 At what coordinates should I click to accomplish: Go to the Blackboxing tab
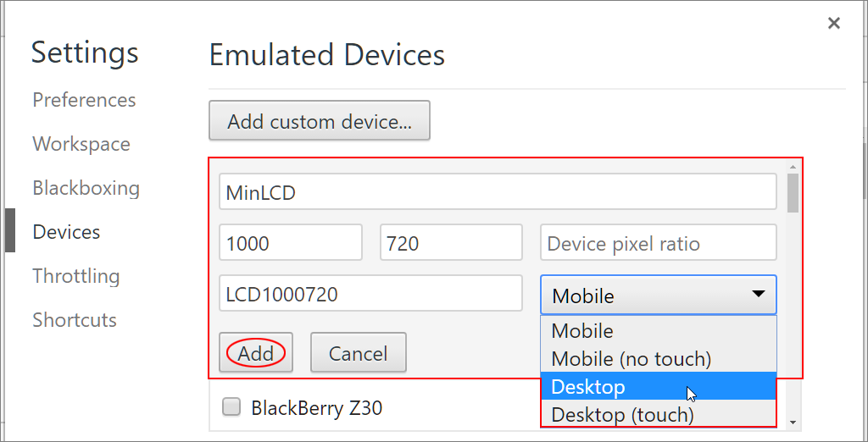(86, 188)
